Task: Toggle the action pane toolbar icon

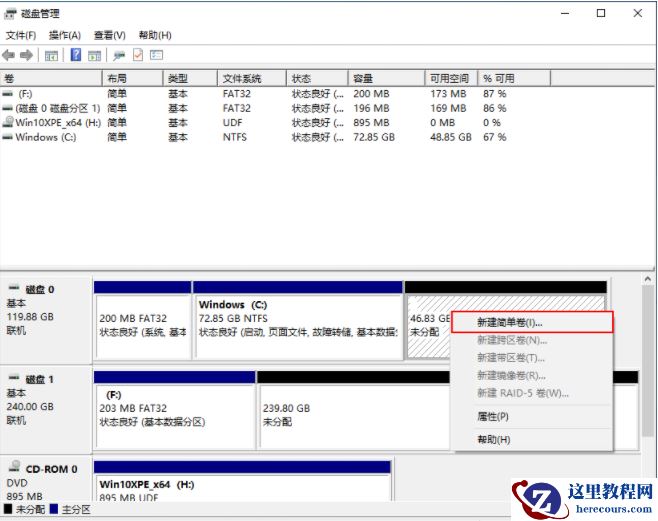Action: coord(94,55)
